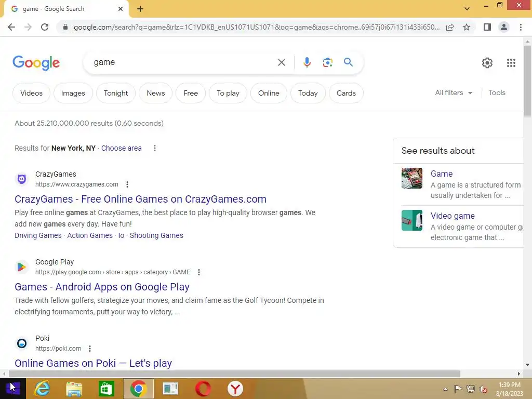The image size is (532, 399).
Task: Open location options three-dot menu
Action: pos(155,148)
